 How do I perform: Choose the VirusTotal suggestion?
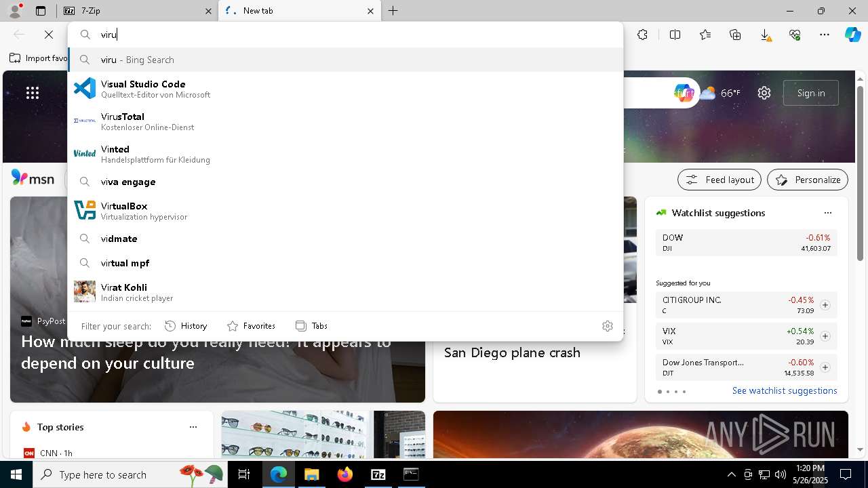345,121
